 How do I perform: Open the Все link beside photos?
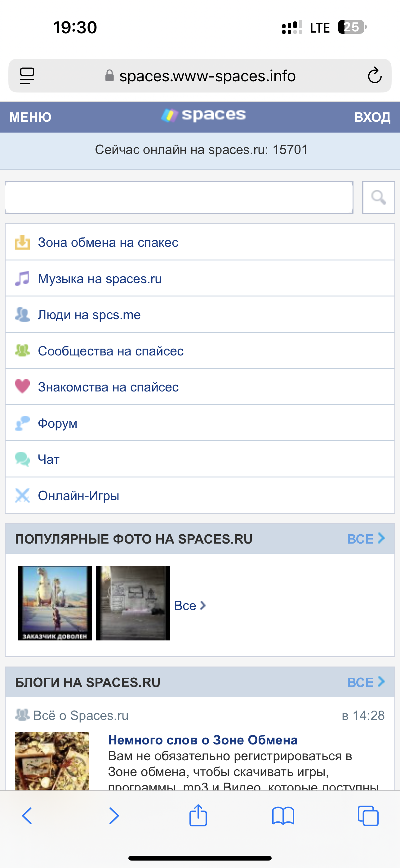(x=189, y=605)
